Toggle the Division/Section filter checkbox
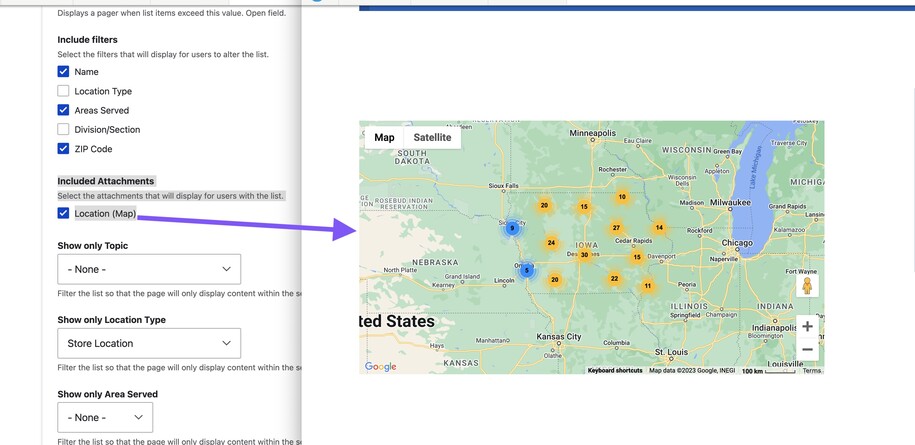Viewport: 915px width, 445px height. click(63, 130)
